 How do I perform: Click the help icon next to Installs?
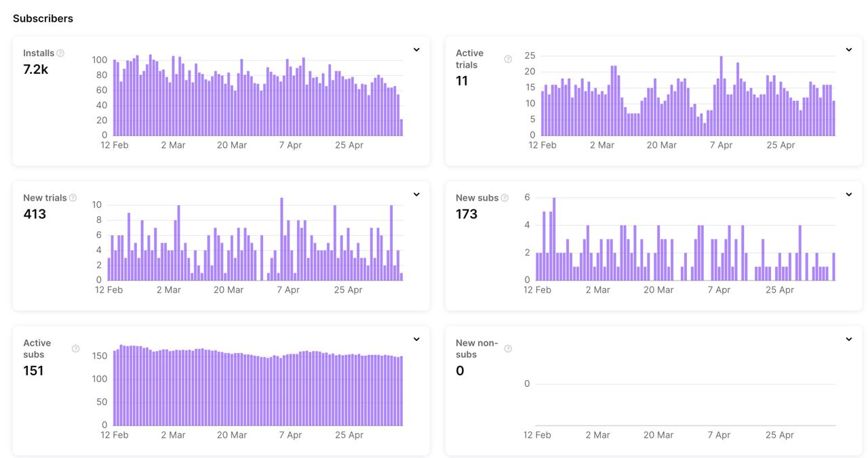click(60, 53)
